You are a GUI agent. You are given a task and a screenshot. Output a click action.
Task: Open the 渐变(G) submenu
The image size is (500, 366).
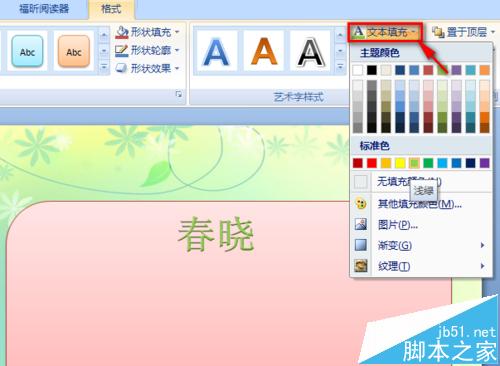tap(421, 245)
